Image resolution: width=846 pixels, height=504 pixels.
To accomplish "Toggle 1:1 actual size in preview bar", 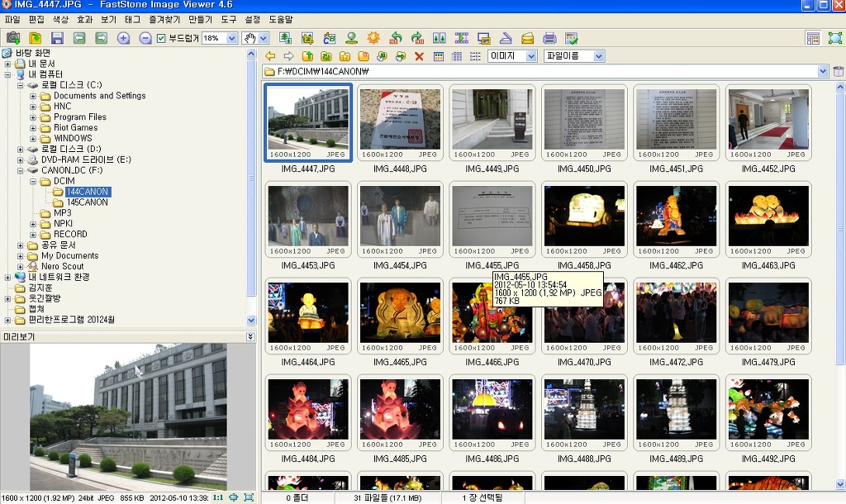I will (218, 497).
